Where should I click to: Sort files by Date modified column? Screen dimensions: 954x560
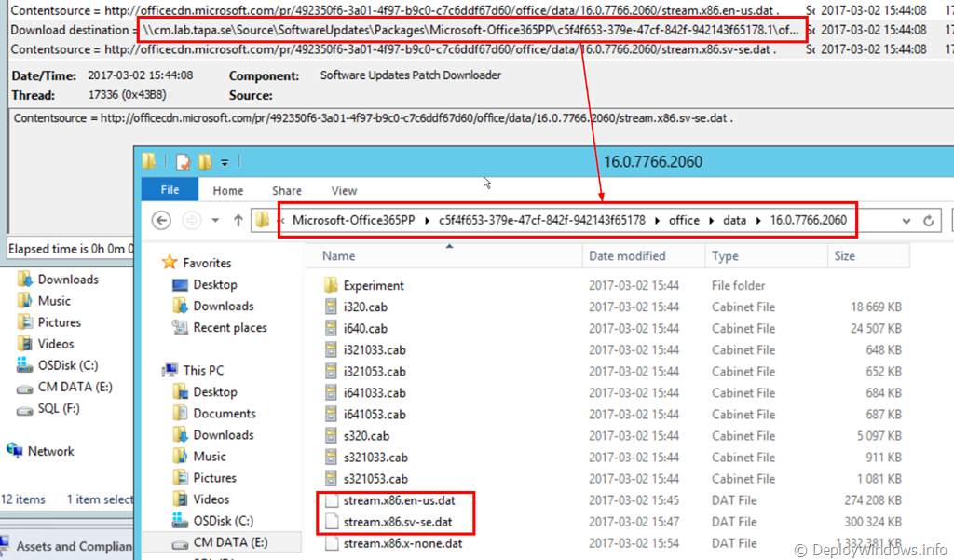(x=626, y=256)
